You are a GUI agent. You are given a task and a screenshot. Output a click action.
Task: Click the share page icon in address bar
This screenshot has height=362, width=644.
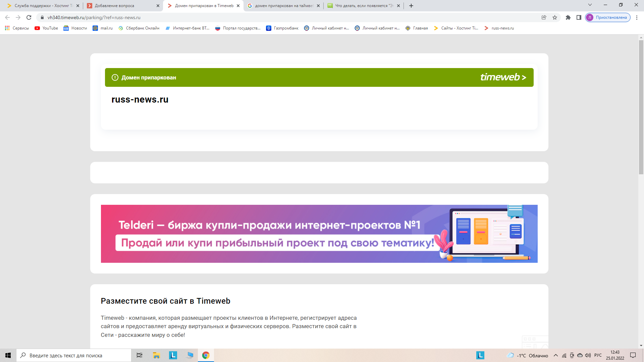coord(544,17)
